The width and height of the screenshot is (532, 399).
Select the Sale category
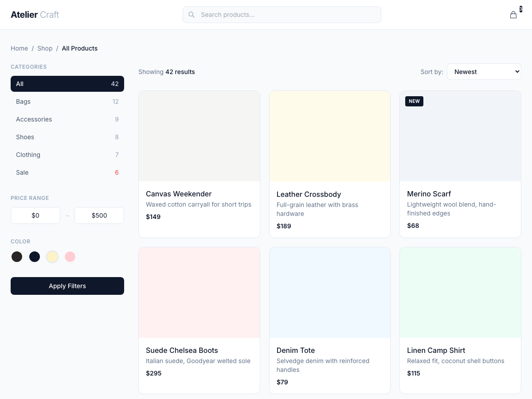[x=67, y=172]
